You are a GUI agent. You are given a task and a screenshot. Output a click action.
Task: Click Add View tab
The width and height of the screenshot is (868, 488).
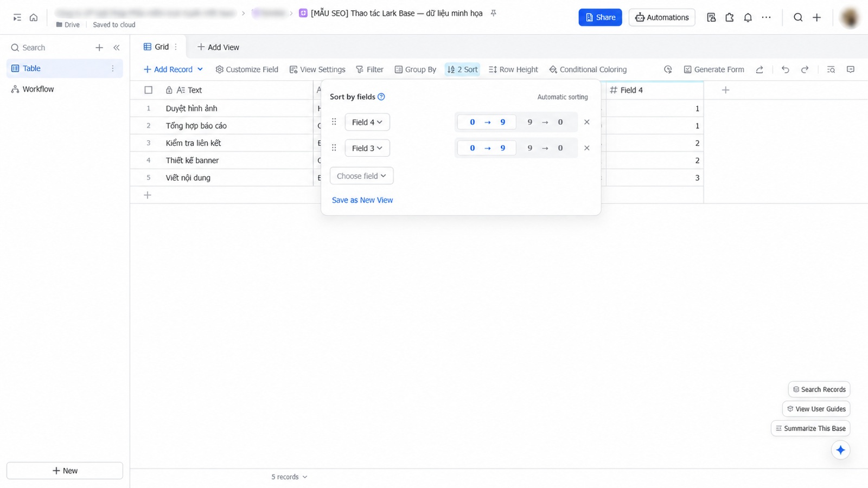(x=218, y=47)
